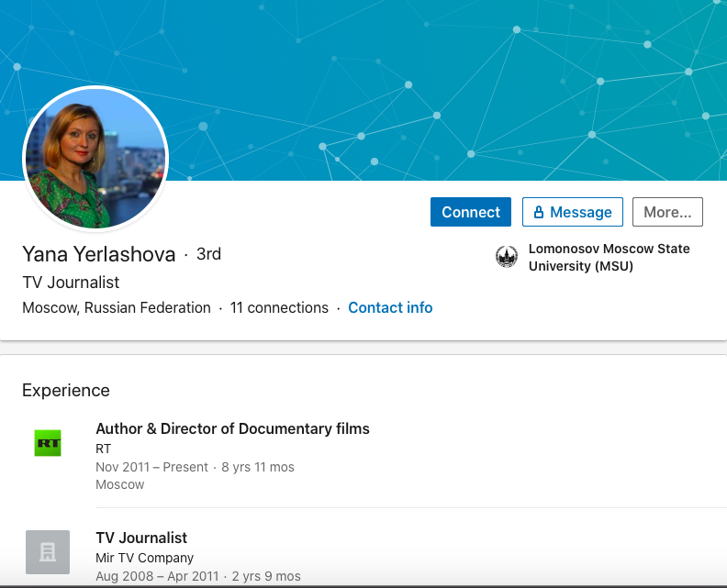The image size is (727, 588).
Task: Click the RT company logo icon
Action: (x=47, y=443)
